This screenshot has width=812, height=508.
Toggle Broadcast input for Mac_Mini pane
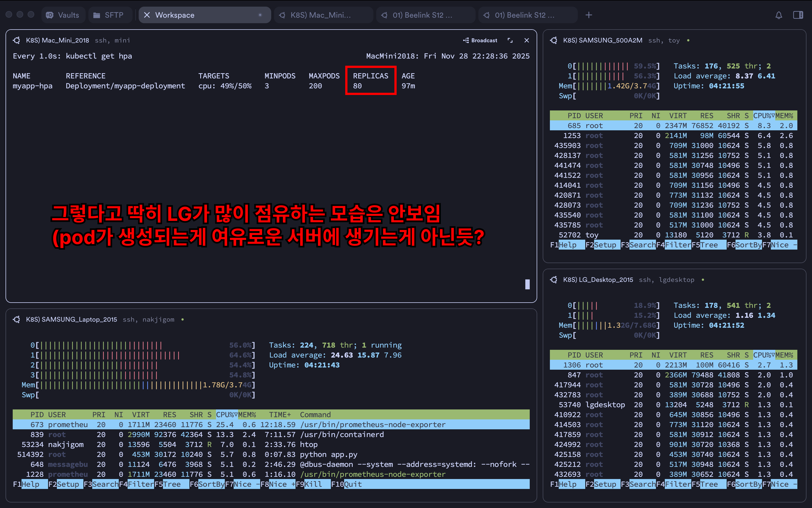pos(480,40)
